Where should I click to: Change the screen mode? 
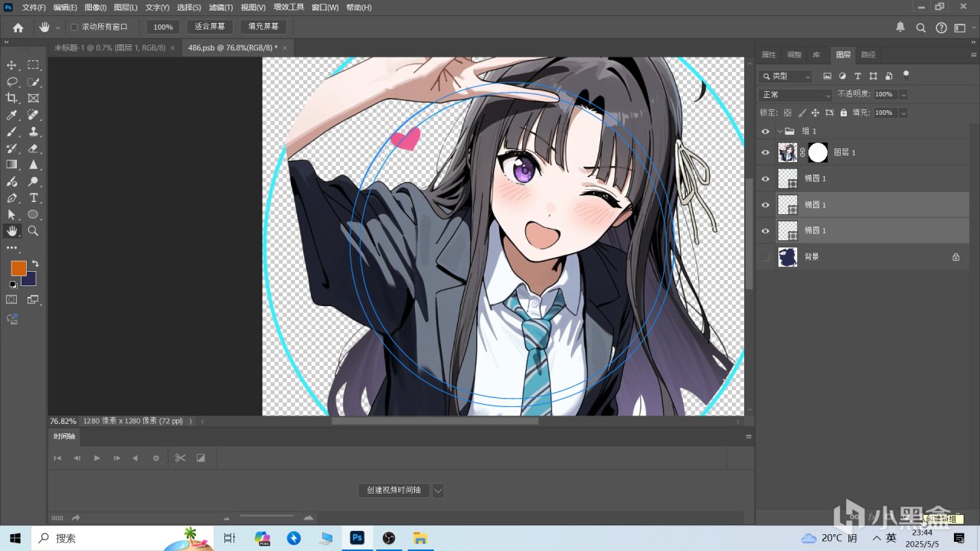pyautogui.click(x=34, y=300)
